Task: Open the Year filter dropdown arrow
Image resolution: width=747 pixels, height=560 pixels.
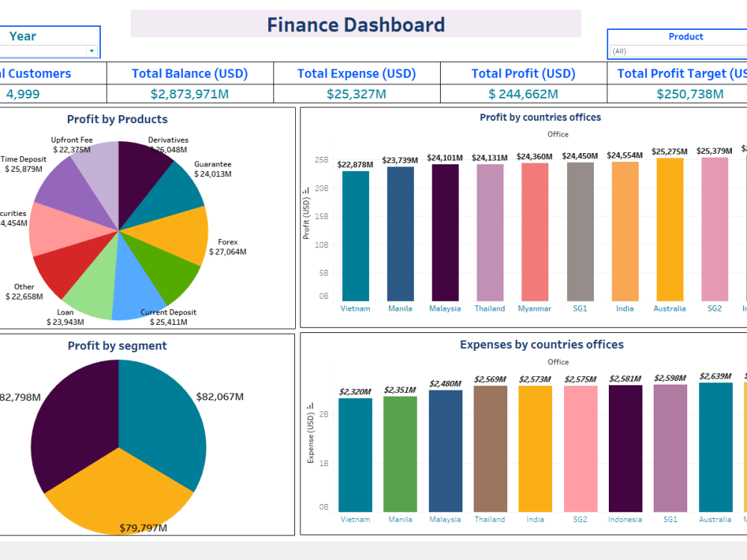Action: pos(91,49)
